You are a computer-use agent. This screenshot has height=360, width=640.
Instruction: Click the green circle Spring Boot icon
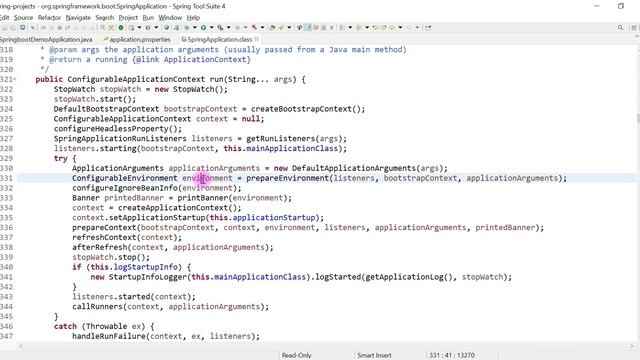tap(121, 28)
